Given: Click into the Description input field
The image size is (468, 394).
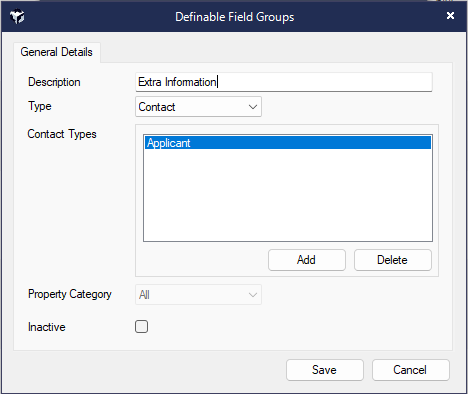Looking at the screenshot, I should point(284,82).
